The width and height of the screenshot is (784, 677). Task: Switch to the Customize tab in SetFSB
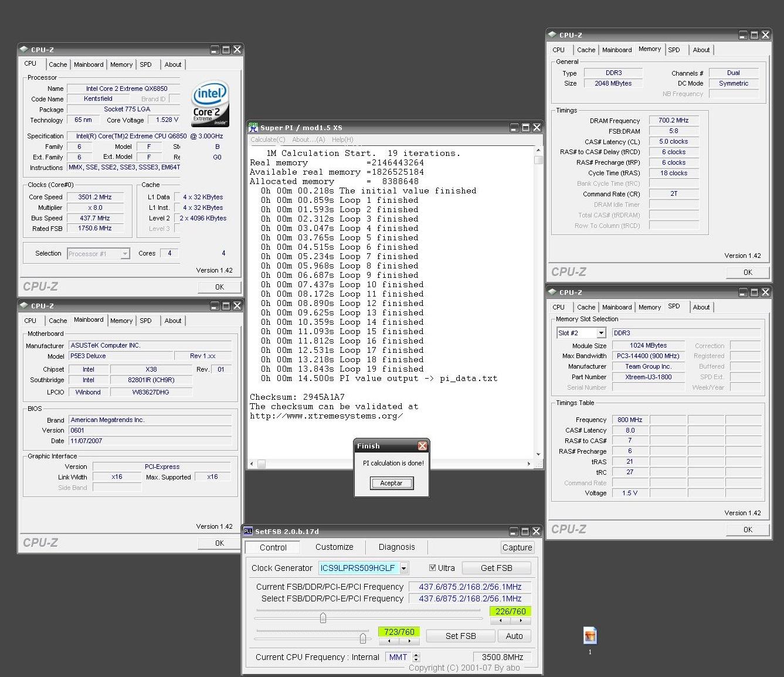point(334,547)
